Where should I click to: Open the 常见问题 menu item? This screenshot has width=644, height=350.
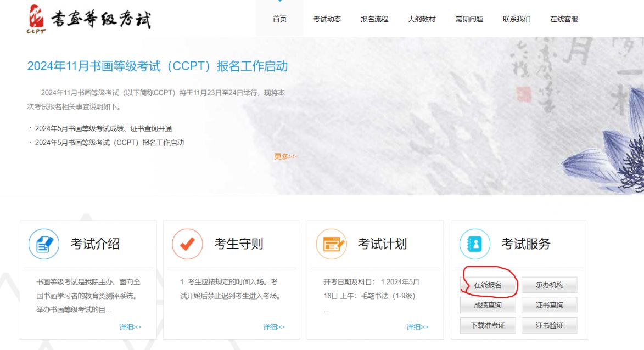(x=469, y=19)
